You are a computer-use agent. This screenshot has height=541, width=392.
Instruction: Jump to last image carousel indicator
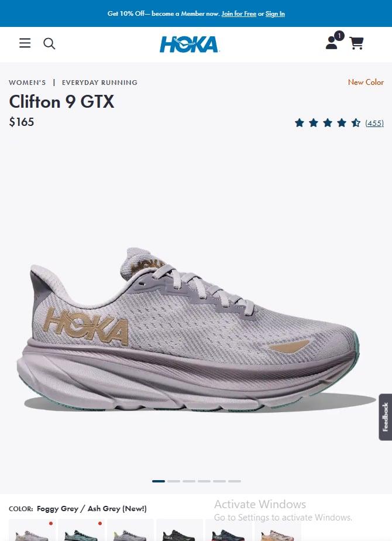click(235, 481)
